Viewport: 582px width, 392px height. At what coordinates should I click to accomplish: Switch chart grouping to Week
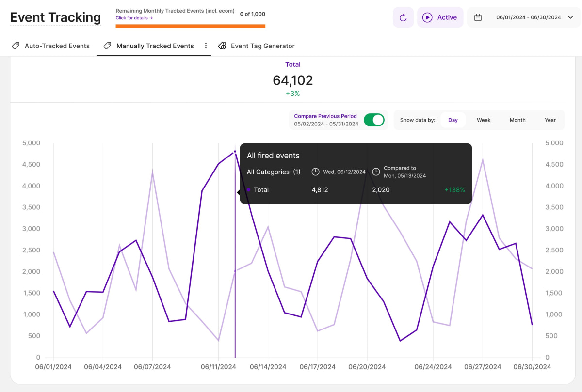(x=484, y=120)
